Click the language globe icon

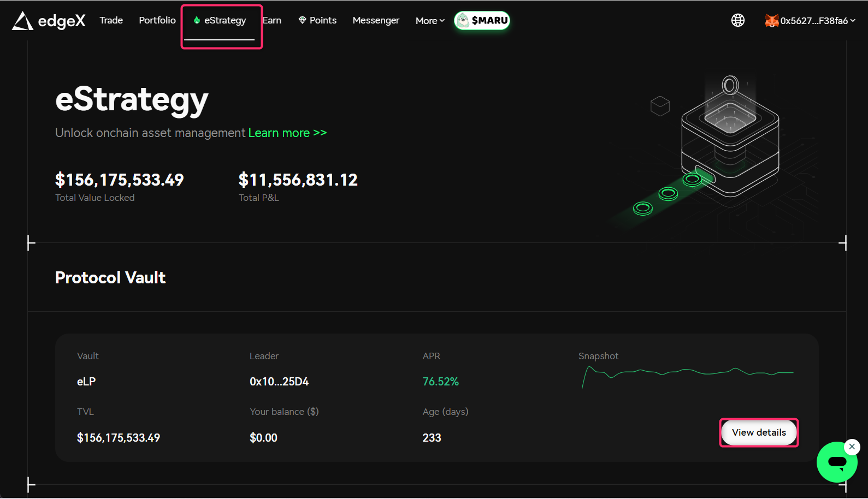coord(737,21)
